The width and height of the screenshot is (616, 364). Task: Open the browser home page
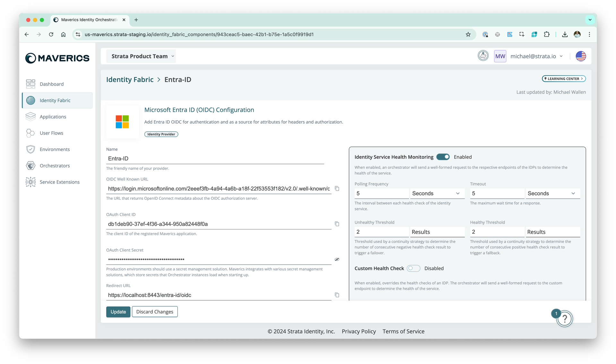coord(64,34)
